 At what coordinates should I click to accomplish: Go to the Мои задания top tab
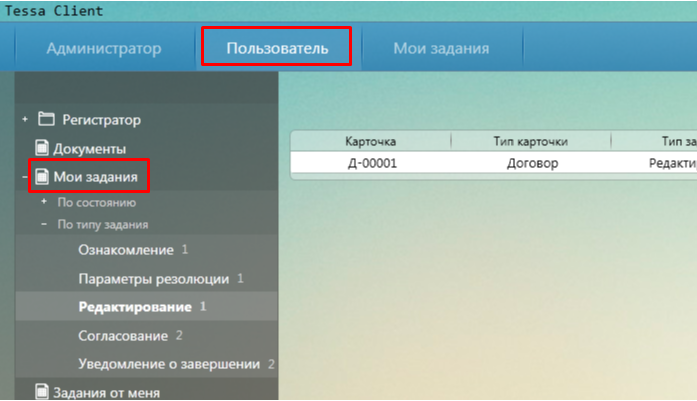(441, 48)
